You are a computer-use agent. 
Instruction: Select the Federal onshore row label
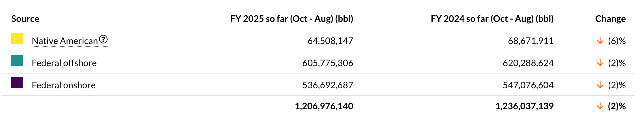tap(64, 85)
